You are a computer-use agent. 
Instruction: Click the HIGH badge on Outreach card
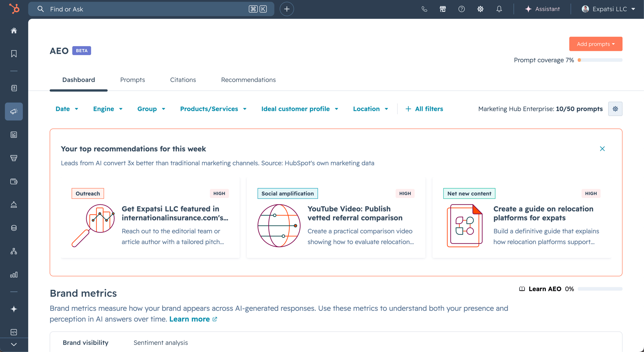219,193
